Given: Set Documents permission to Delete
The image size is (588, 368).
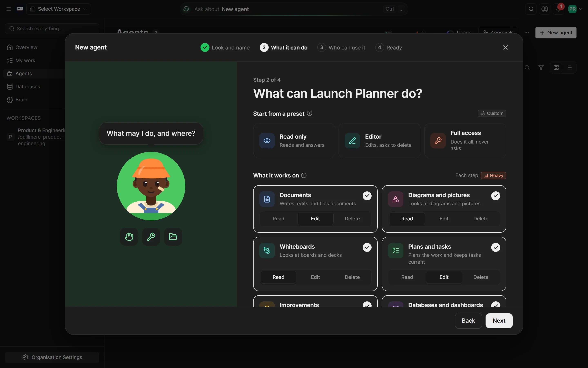Looking at the screenshot, I should pyautogui.click(x=352, y=219).
